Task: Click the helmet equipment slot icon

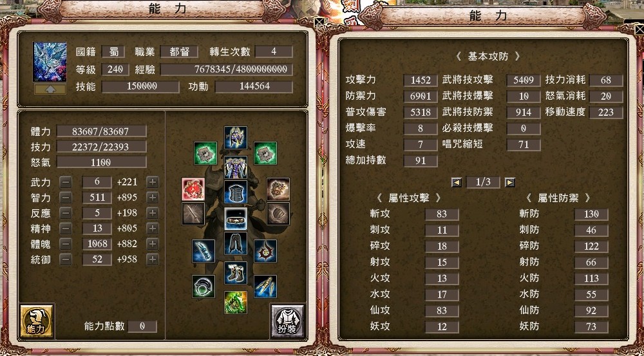Action: [x=236, y=138]
